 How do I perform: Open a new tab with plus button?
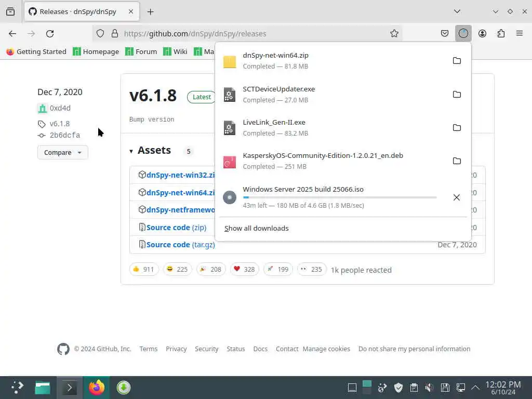[150, 12]
